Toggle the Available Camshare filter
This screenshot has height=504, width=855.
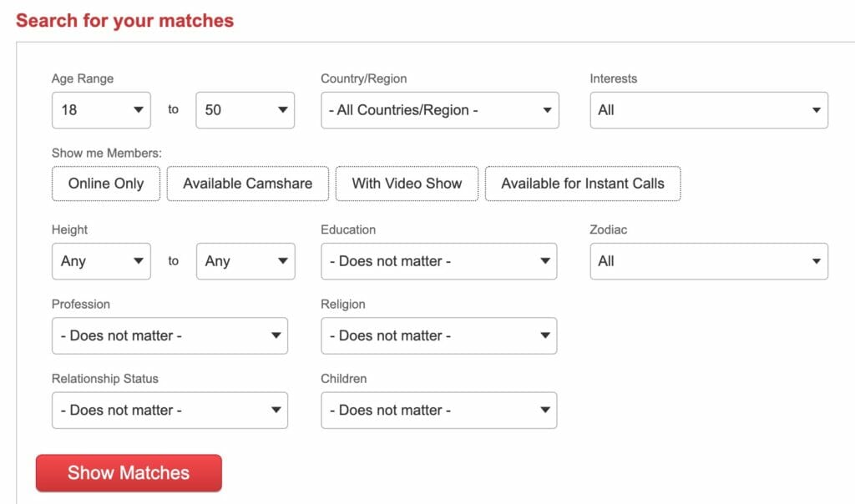click(x=248, y=184)
